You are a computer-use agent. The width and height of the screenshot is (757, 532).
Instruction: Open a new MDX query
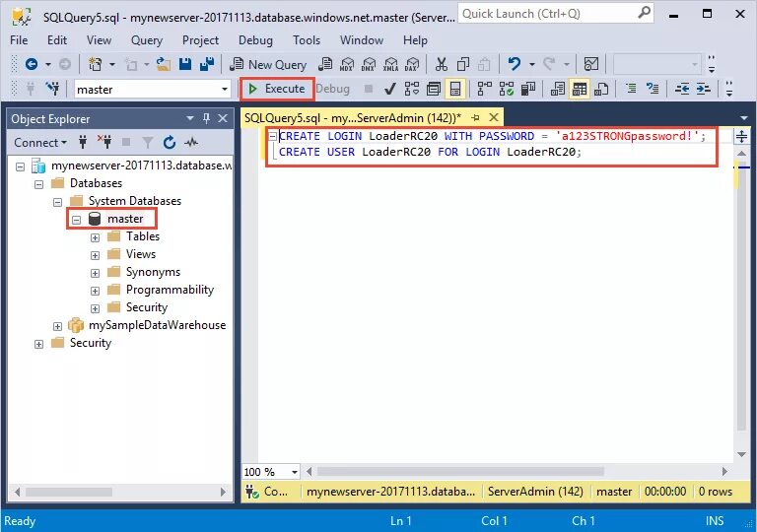(347, 64)
